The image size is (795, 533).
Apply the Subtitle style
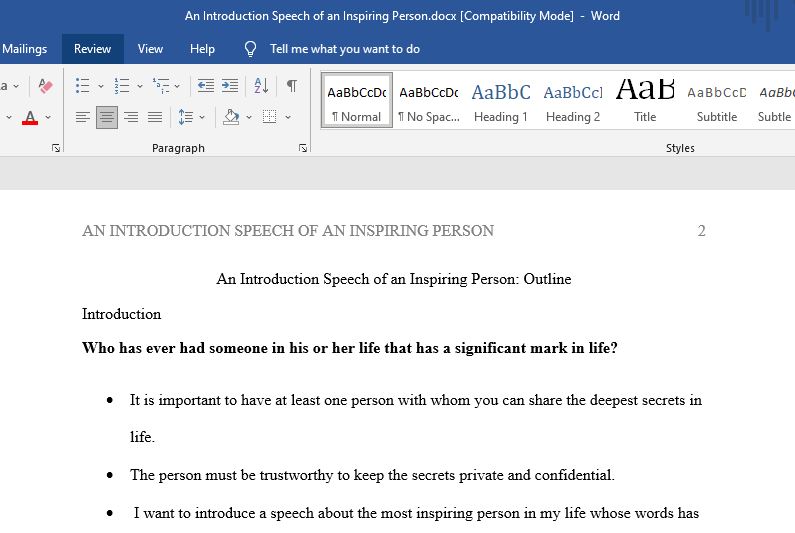tap(717, 100)
